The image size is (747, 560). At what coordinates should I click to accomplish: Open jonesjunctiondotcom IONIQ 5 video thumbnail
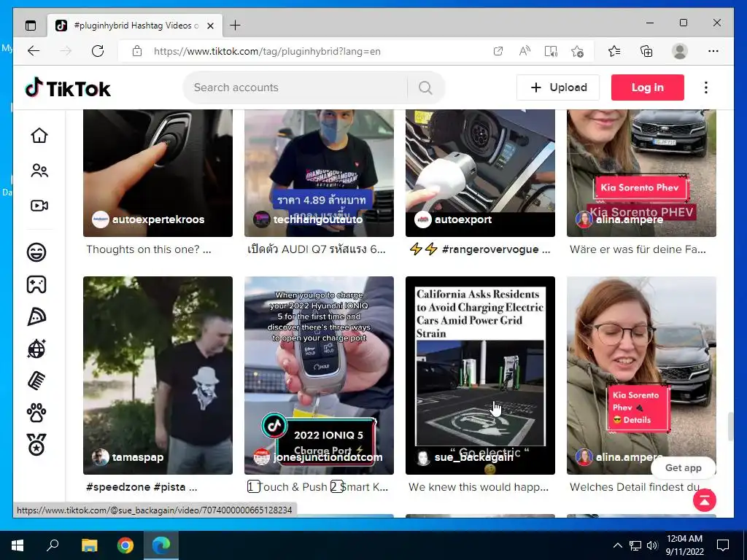(x=320, y=376)
